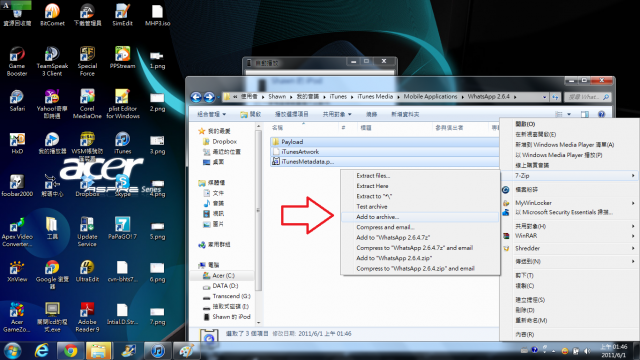Select Shawn's iPod in sidebar
This screenshot has width=640, height=360.
[227, 317]
